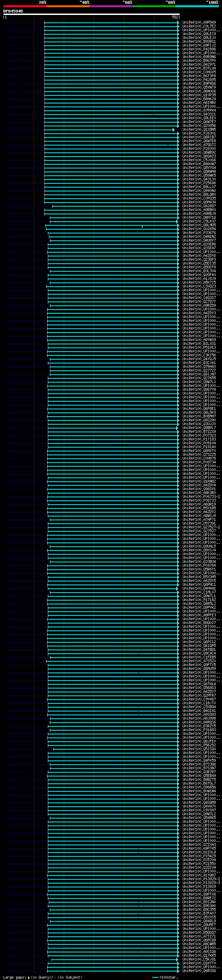Screen dimensions: 222x980
Task: Select hit UniRef100_B3L3V4
Action: tap(199, 271)
